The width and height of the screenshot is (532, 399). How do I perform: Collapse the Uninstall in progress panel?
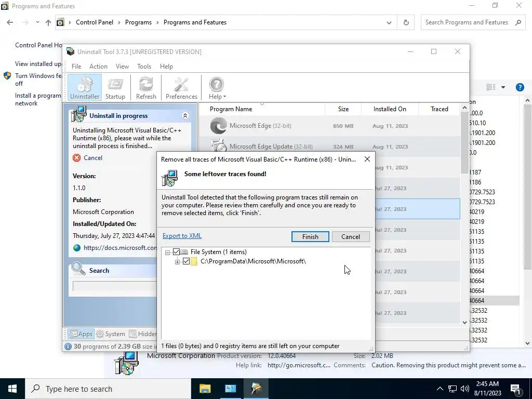pos(185,116)
